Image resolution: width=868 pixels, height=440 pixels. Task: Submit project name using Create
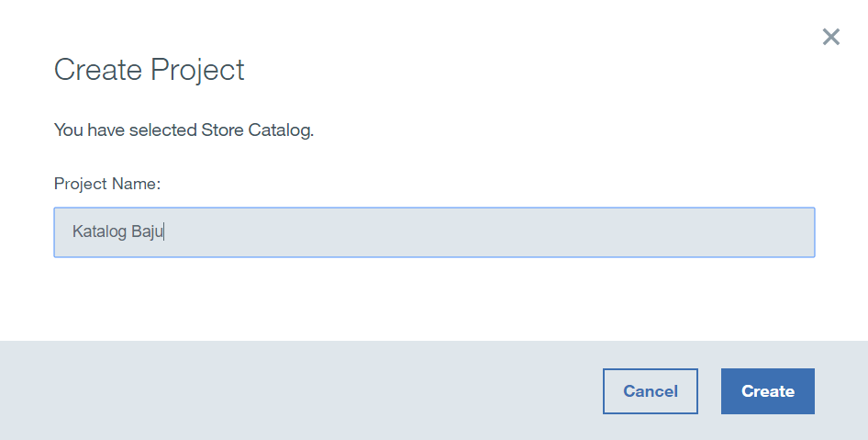tap(767, 391)
